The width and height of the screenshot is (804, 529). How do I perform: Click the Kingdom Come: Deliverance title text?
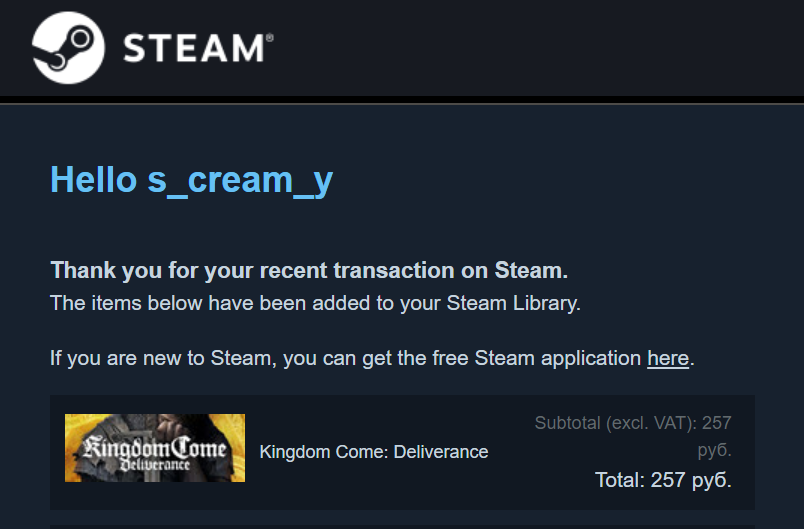click(x=374, y=452)
